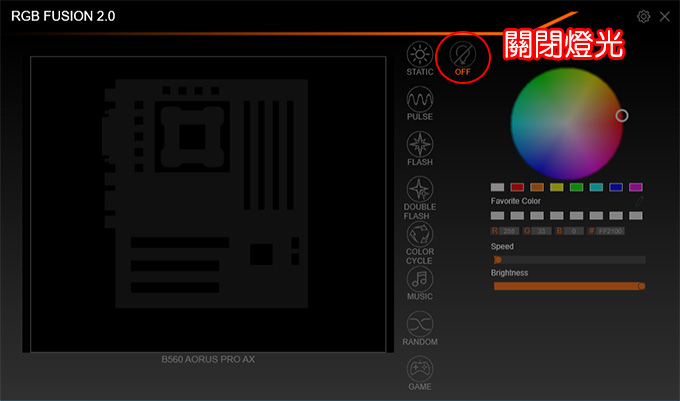Choose the PULSE lighting effect
The width and height of the screenshot is (680, 401).
(x=420, y=104)
